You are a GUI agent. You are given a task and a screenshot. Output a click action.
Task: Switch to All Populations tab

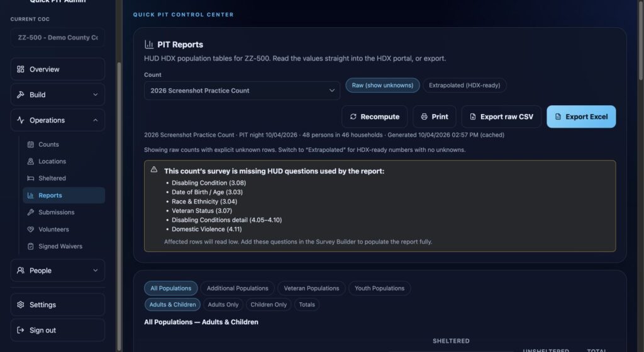coord(171,288)
